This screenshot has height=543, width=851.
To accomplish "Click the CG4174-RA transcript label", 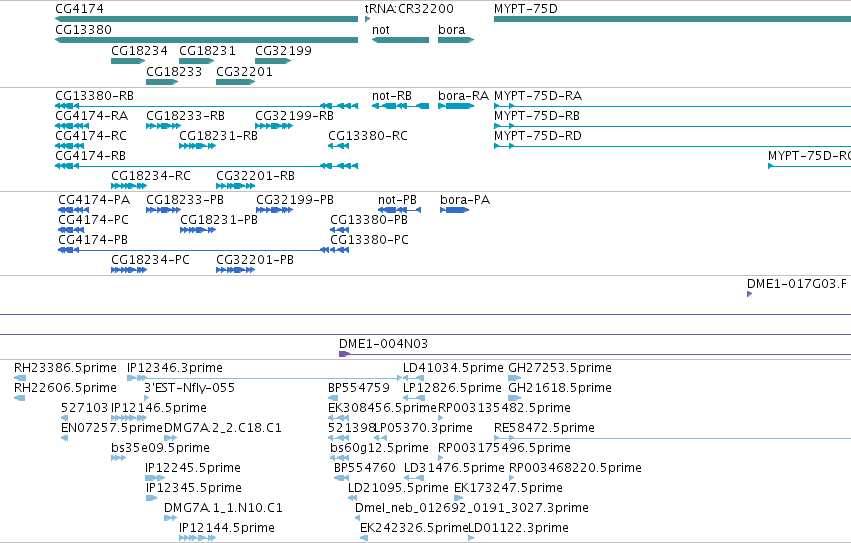I will (x=92, y=116).
